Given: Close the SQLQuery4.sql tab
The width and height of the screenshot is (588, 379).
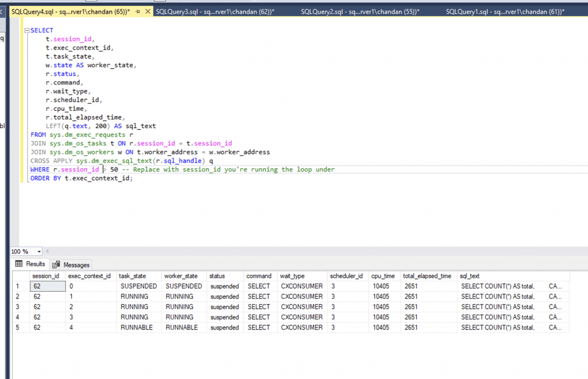Looking at the screenshot, I should tap(146, 10).
